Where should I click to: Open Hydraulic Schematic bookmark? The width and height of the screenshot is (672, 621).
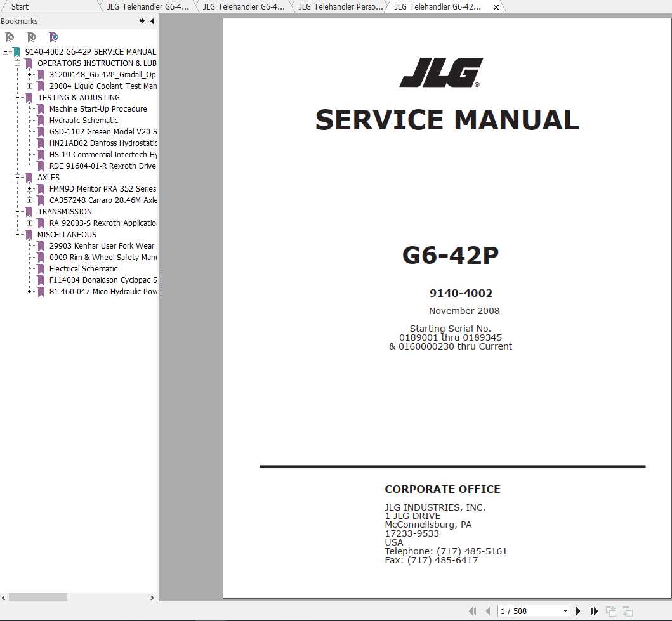[x=84, y=121]
